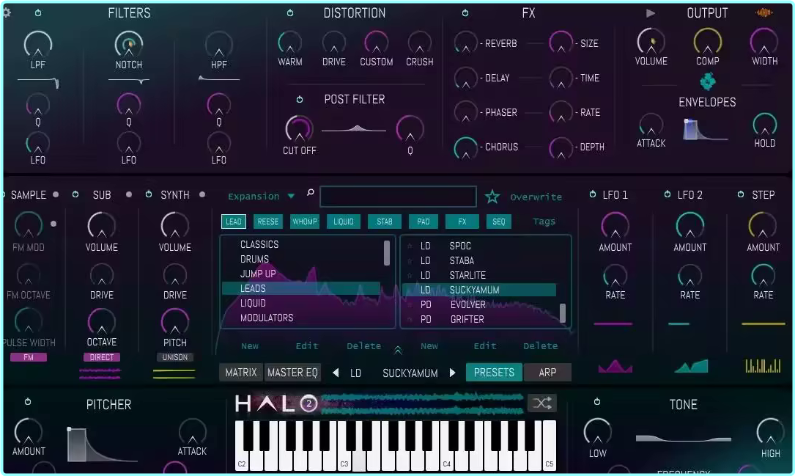
Task: Click the favorite star icon beside Overwrite
Action: coord(492,197)
